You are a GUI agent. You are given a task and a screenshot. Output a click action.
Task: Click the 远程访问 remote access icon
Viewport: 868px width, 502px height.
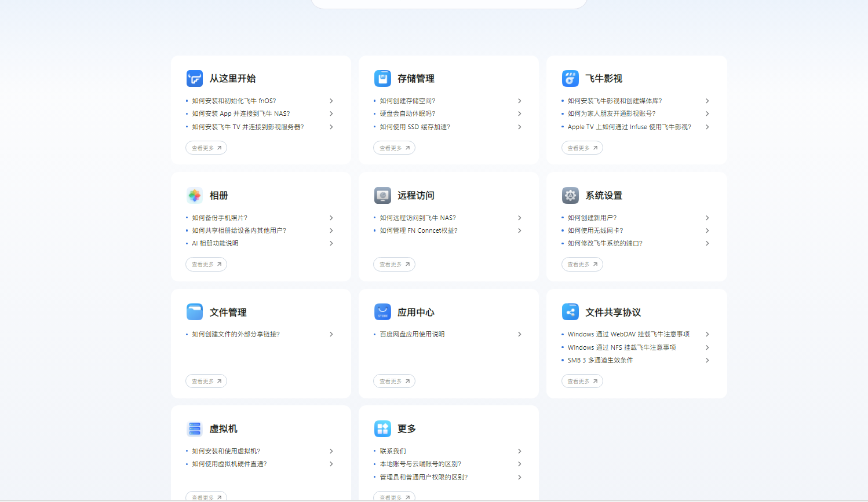(382, 195)
